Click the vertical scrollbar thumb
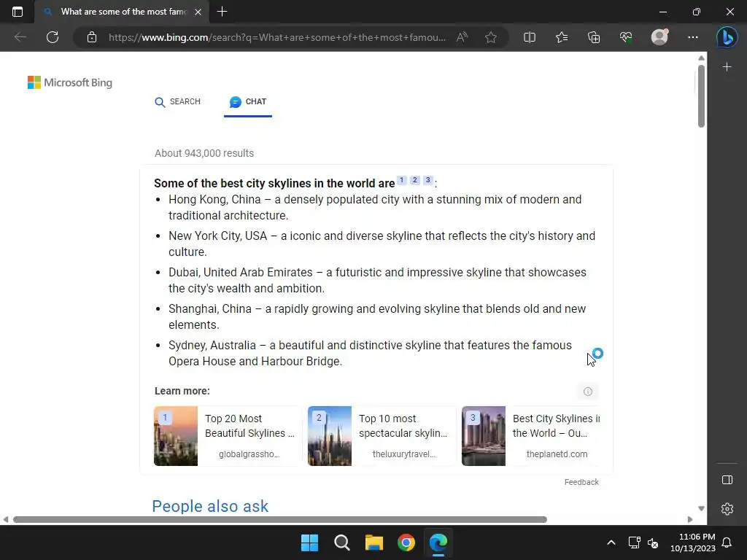Viewport: 747px width, 560px height. (701, 96)
